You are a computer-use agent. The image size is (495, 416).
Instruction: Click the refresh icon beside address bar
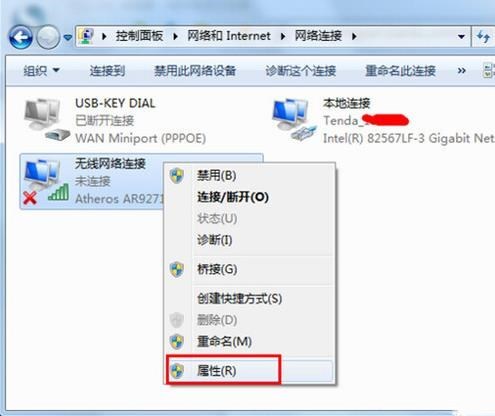coord(483,37)
